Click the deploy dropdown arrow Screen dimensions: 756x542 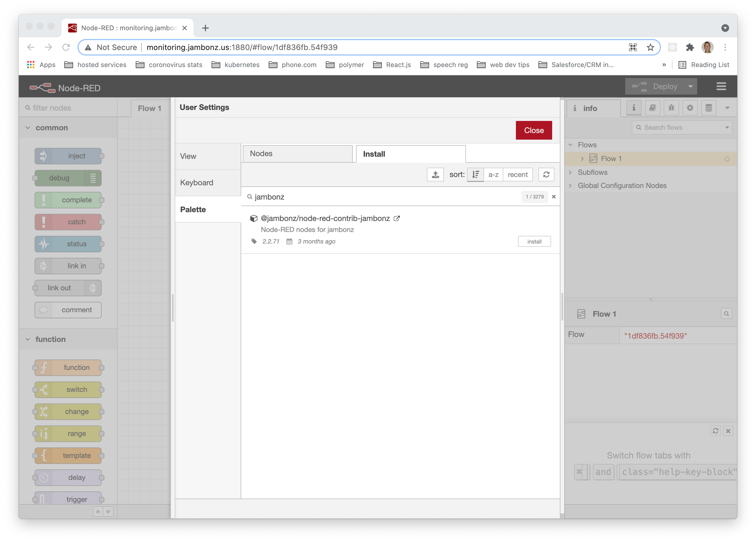(690, 86)
